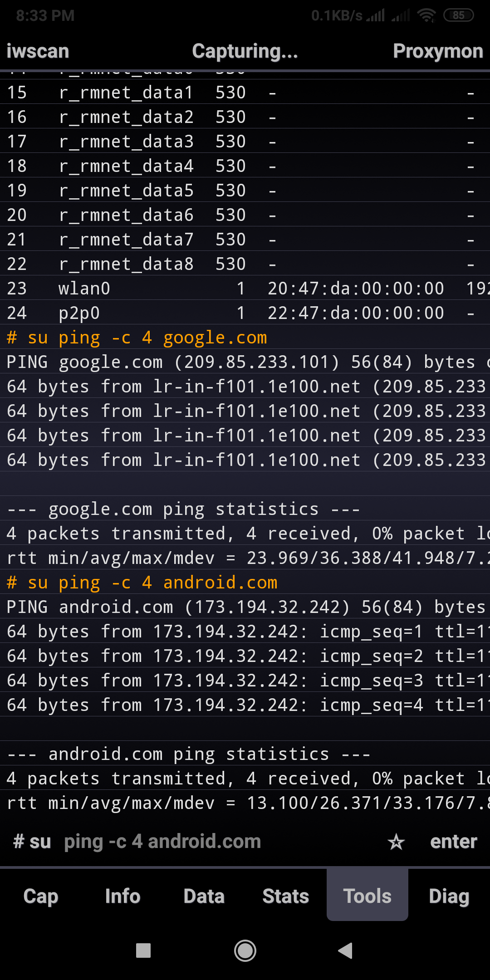The height and width of the screenshot is (980, 490).
Task: Tap the cellular signal bars icon
Action: [376, 15]
